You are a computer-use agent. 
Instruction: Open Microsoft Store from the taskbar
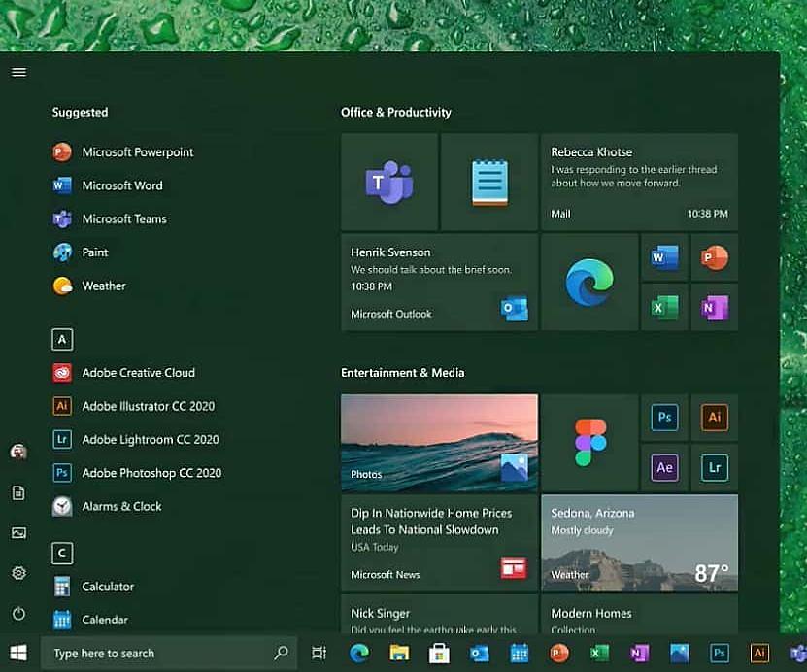click(x=439, y=653)
